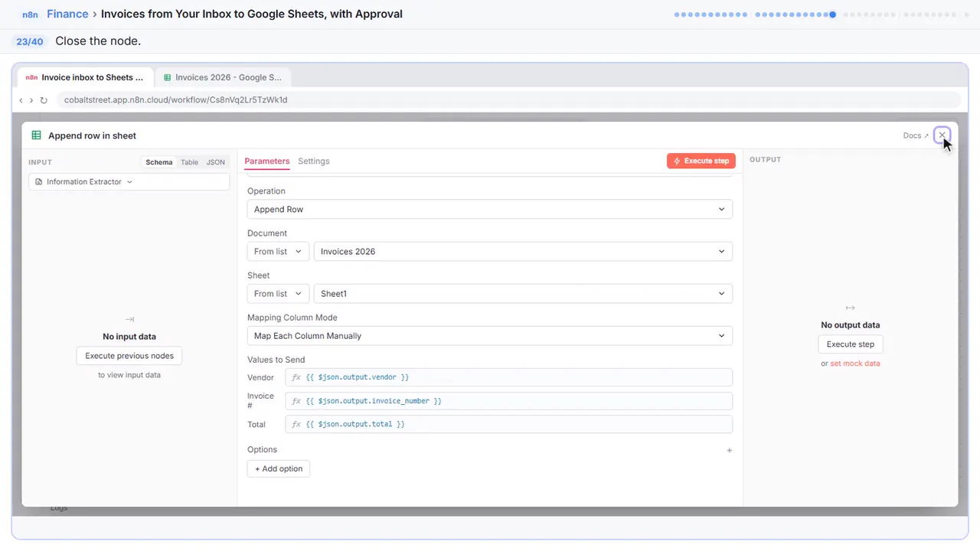Reload the browser page

pyautogui.click(x=44, y=100)
